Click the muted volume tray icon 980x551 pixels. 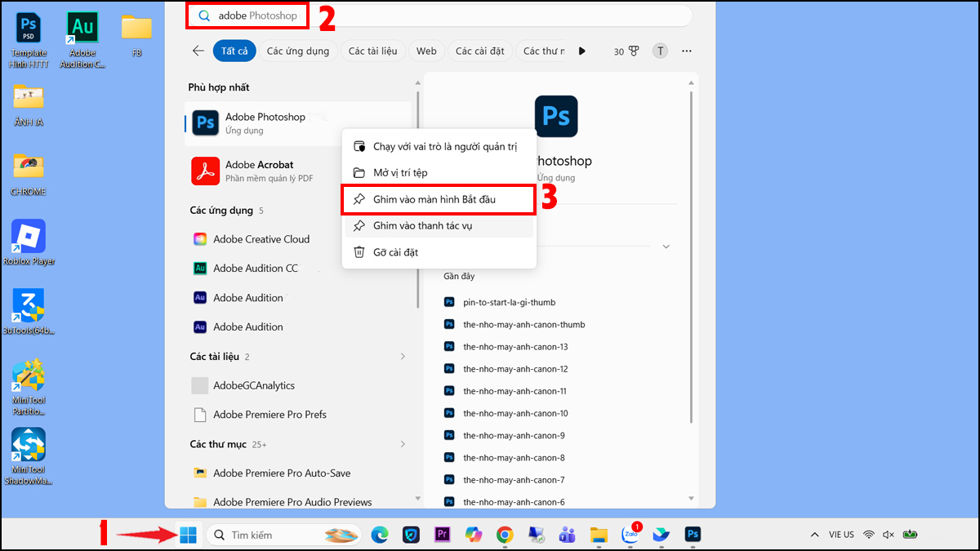(889, 535)
